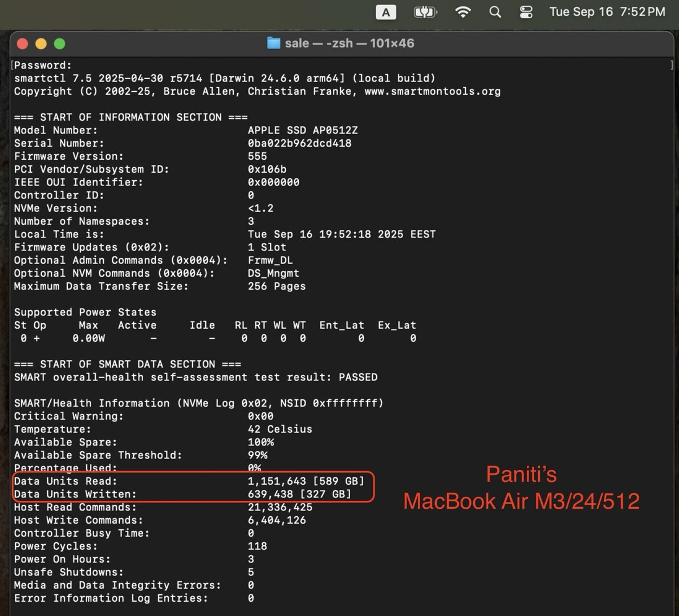This screenshot has width=679, height=616.
Task: Click the serial number 0ba022b962dcd418 value
Action: 300,143
